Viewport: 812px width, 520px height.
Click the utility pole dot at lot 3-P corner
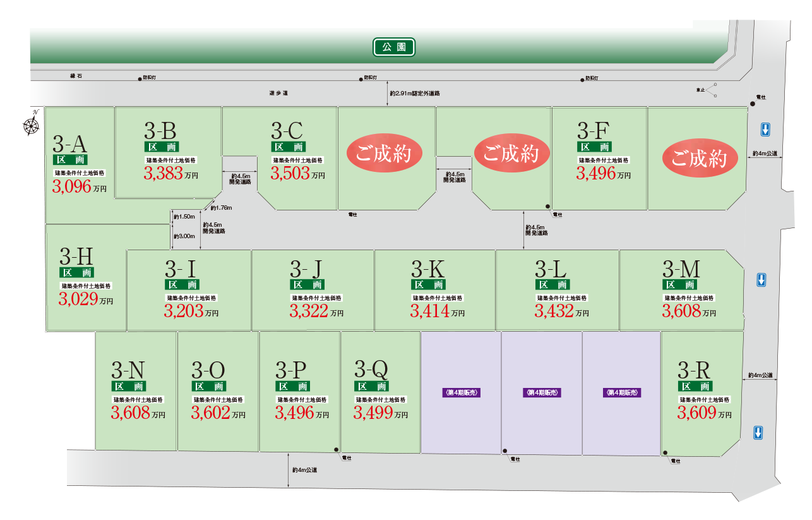pos(337,449)
